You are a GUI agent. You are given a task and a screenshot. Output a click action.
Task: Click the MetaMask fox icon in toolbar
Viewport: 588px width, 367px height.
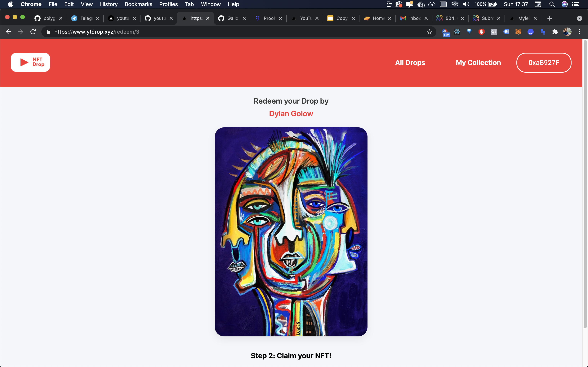tap(519, 32)
